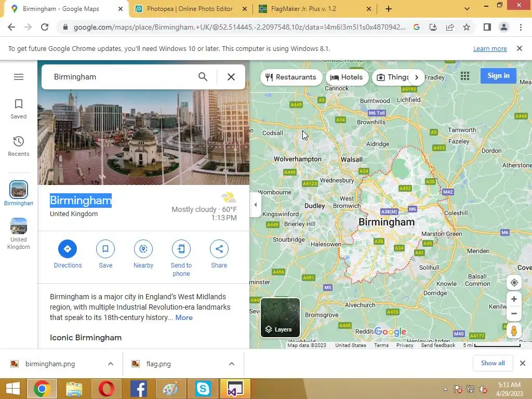Zoom in on the map
Image resolution: width=532 pixels, height=399 pixels.
(x=514, y=299)
